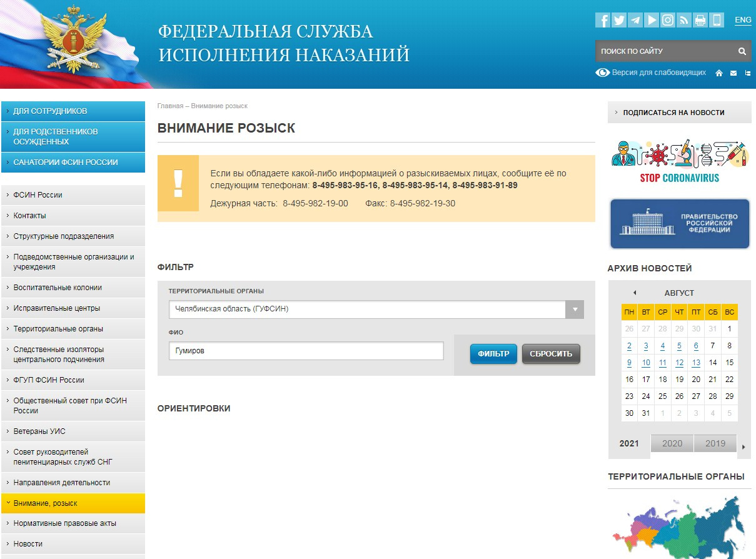The width and height of the screenshot is (756, 559).
Task: Click dropdown arrow of territorial bodies
Action: 575,309
